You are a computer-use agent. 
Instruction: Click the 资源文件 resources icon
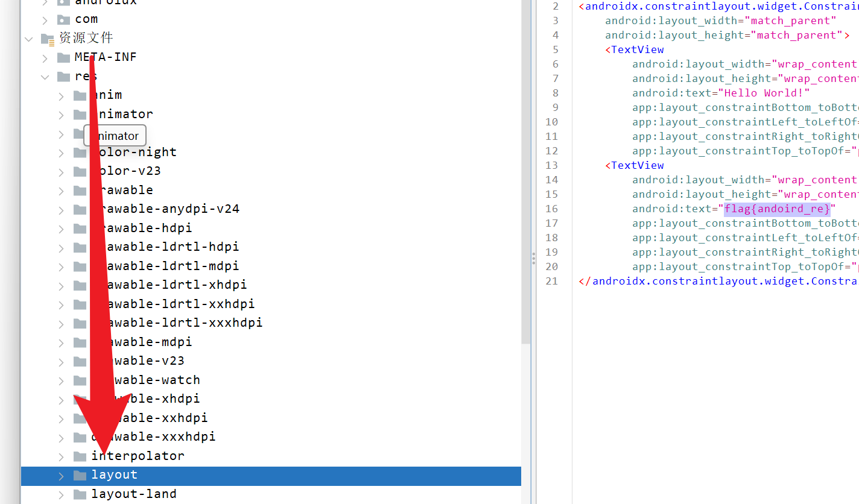pos(48,39)
